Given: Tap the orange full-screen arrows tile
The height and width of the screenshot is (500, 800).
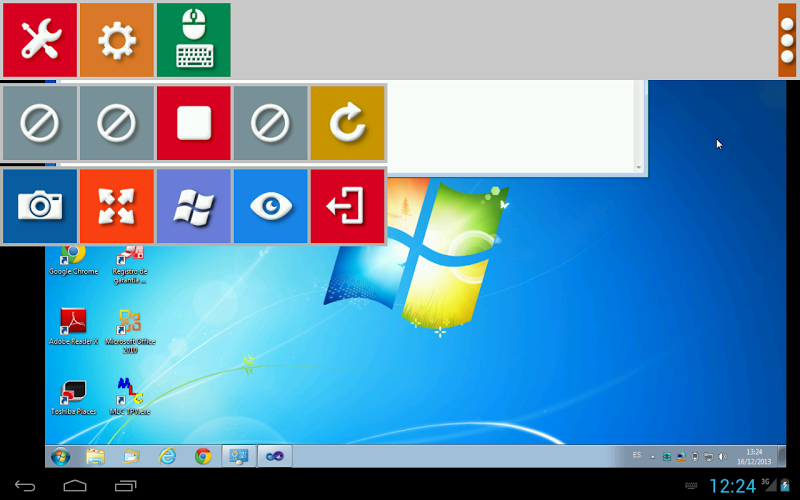Looking at the screenshot, I should point(117,206).
